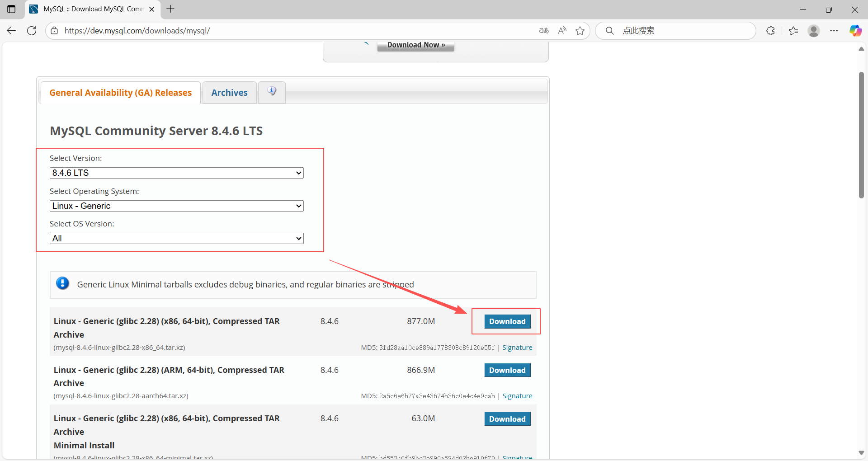The height and width of the screenshot is (461, 868).
Task: Click the scrollbar down arrow
Action: coord(861,453)
